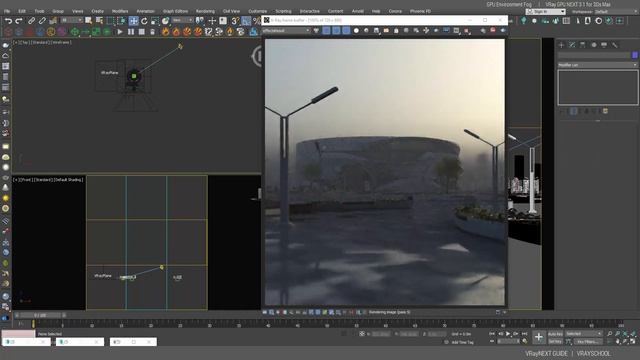Open the Hierarchy command panel tab
Viewport: 640px width, 360px height.
(x=583, y=45)
